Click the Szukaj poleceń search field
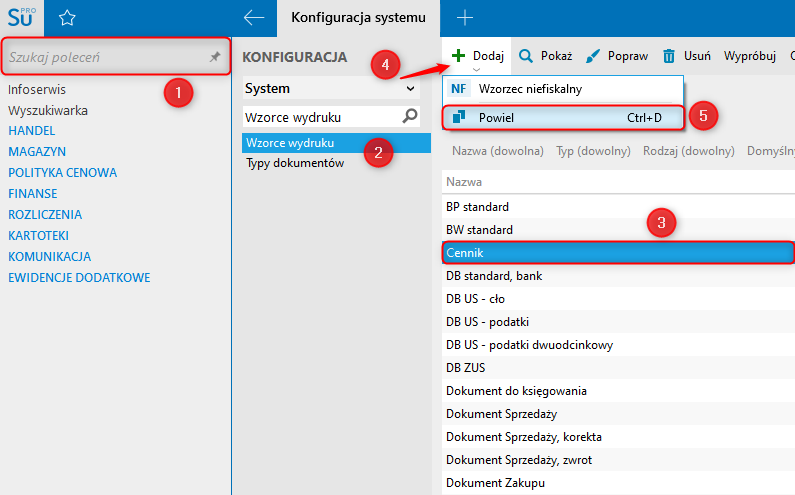This screenshot has width=795, height=495. pyautogui.click(x=105, y=58)
